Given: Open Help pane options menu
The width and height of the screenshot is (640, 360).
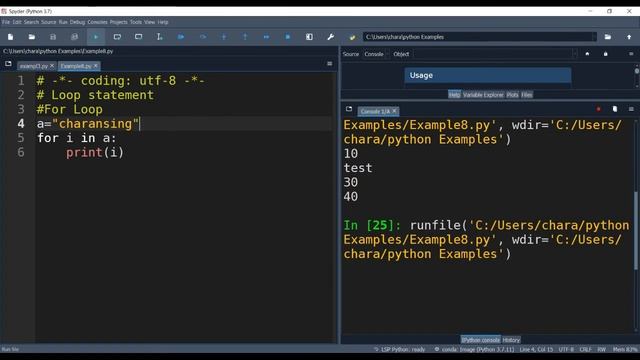Looking at the screenshot, I should point(631,54).
